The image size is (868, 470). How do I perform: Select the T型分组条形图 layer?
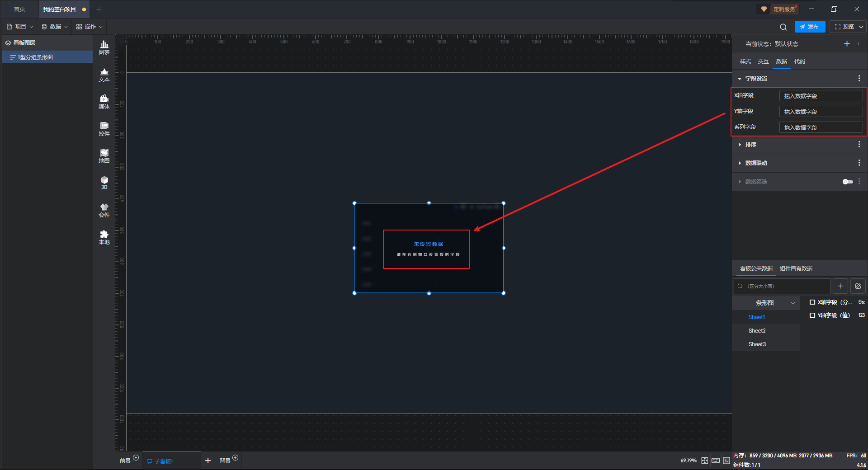47,57
